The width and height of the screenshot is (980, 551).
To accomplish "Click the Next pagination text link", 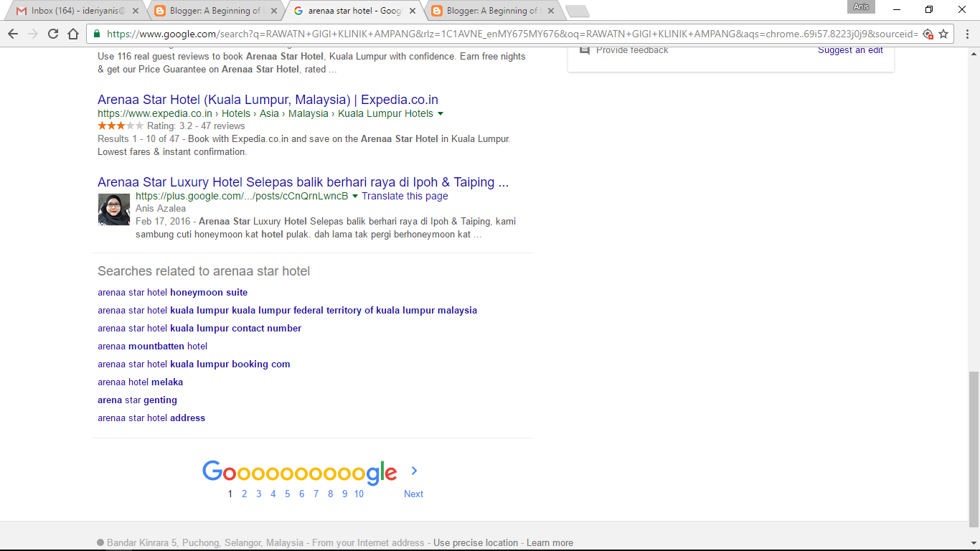I will tap(413, 494).
